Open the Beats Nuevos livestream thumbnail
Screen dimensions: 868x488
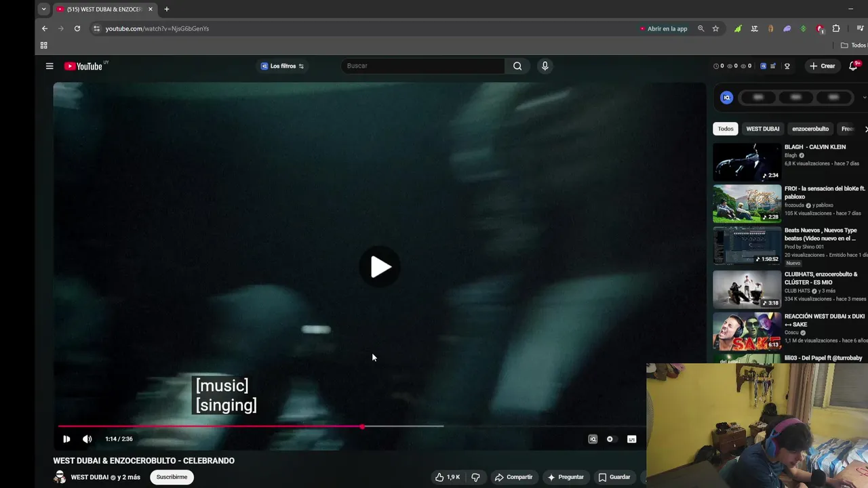(747, 245)
